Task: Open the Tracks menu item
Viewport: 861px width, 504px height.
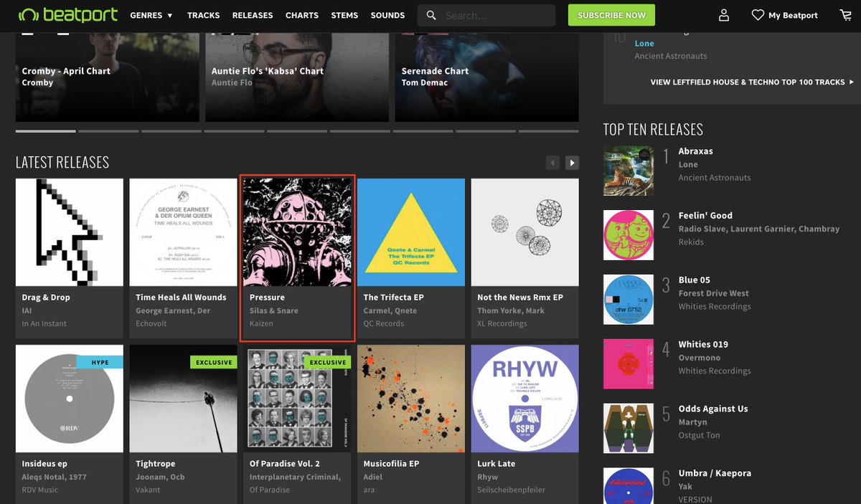Action: [204, 15]
